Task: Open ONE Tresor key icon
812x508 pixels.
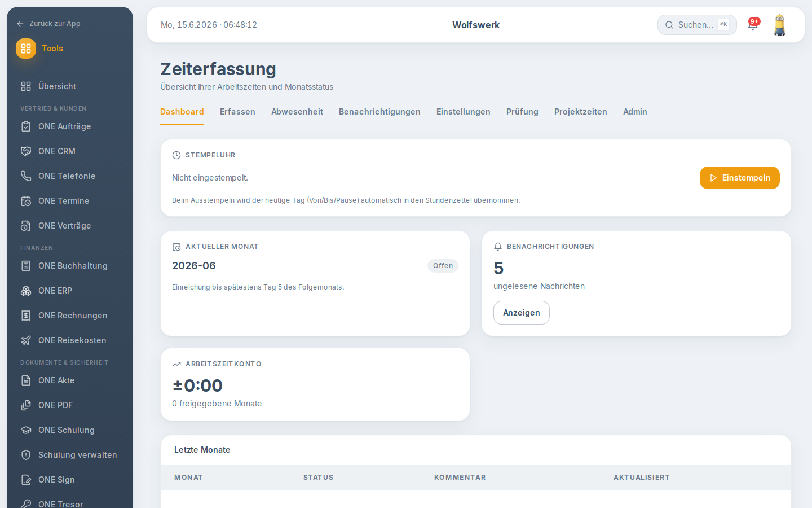Action: pos(26,504)
